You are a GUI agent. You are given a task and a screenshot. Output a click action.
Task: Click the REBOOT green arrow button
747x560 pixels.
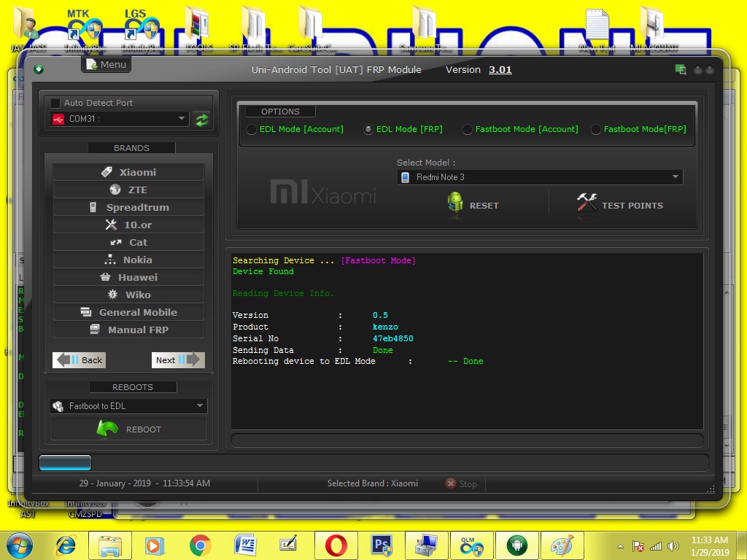[x=128, y=429]
